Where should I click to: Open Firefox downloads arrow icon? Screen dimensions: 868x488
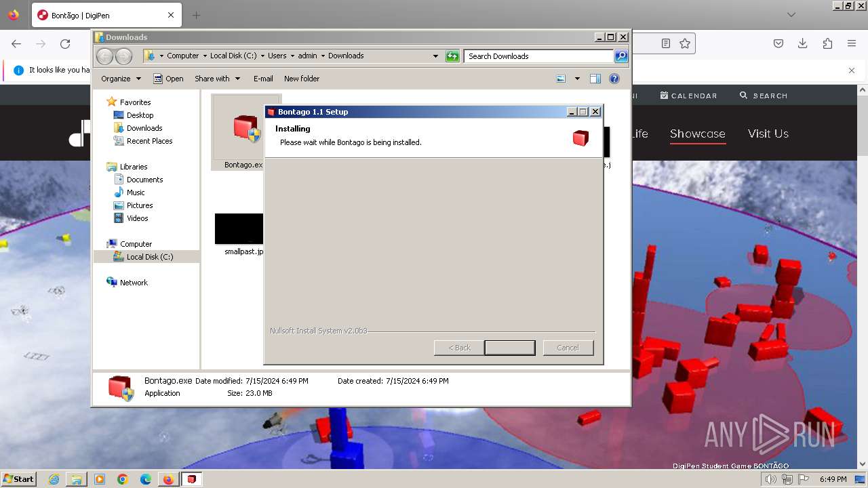[803, 43]
